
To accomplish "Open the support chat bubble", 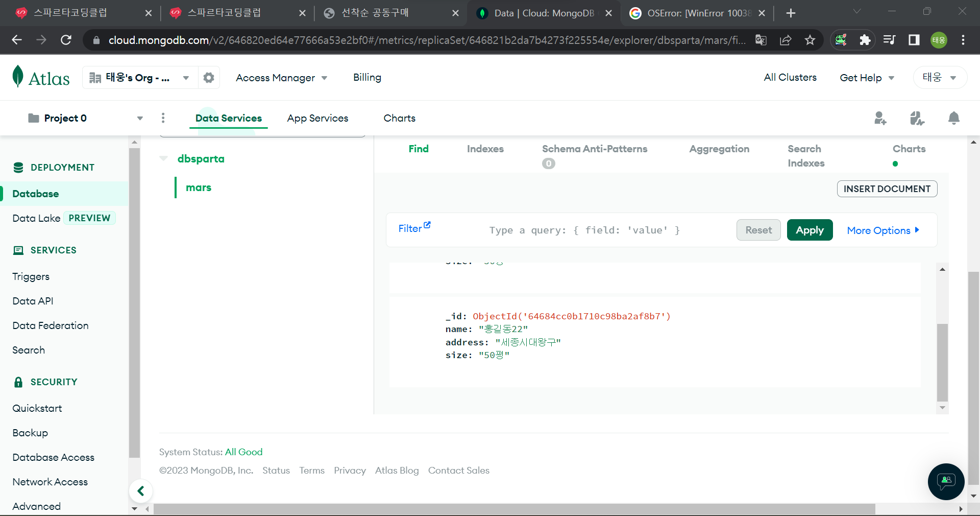I will click(x=946, y=481).
